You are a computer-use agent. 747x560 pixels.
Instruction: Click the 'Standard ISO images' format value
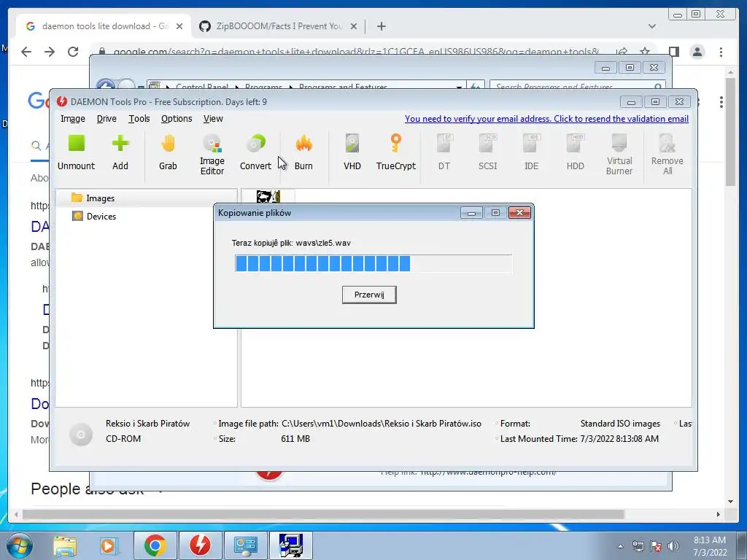[x=620, y=424]
